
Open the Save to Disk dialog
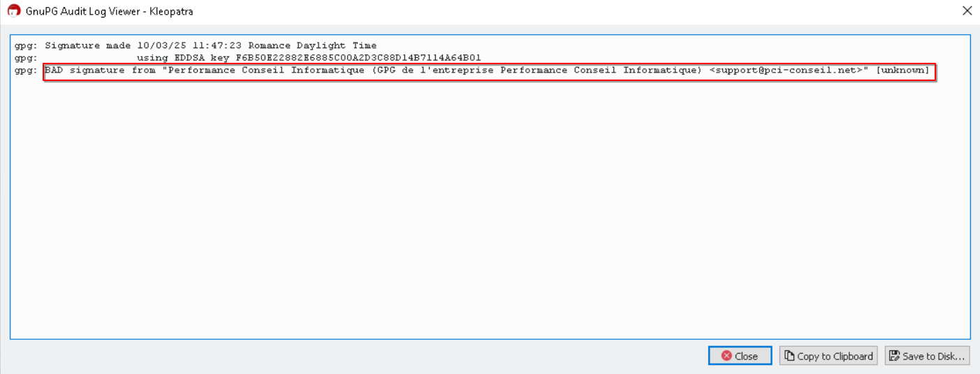point(927,356)
